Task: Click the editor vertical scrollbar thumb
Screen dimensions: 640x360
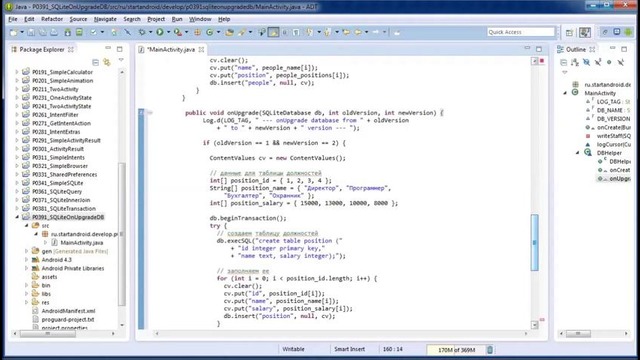Action: point(534,242)
